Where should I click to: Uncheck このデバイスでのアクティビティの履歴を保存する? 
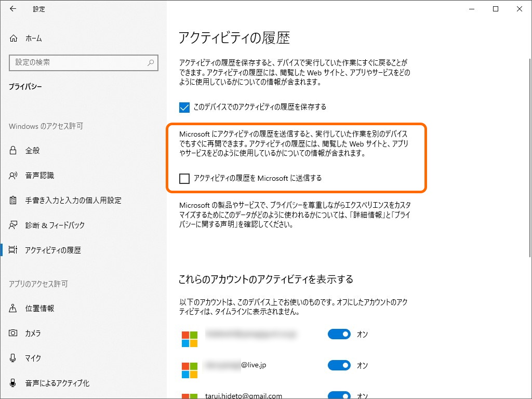click(183, 108)
